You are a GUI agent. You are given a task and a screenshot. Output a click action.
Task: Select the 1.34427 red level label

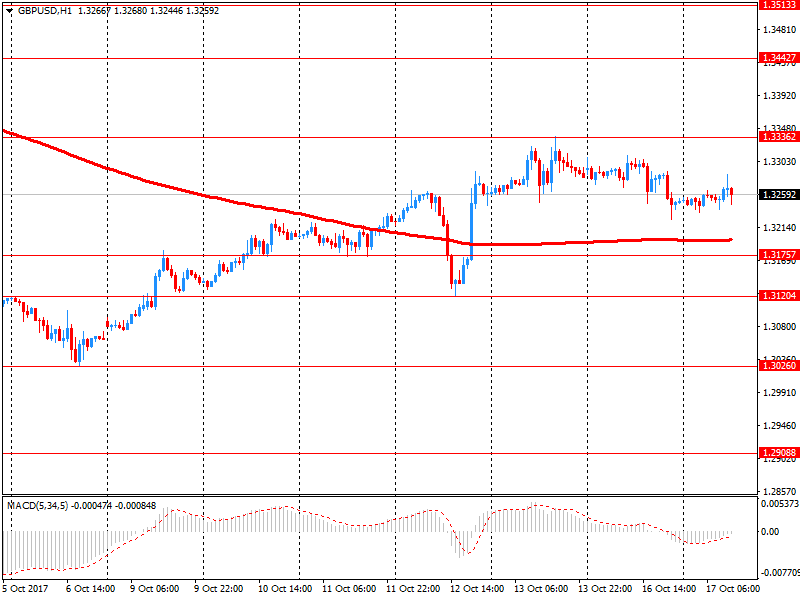779,58
